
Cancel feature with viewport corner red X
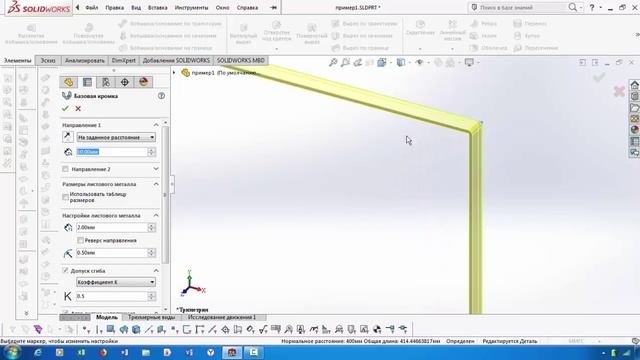click(x=619, y=91)
